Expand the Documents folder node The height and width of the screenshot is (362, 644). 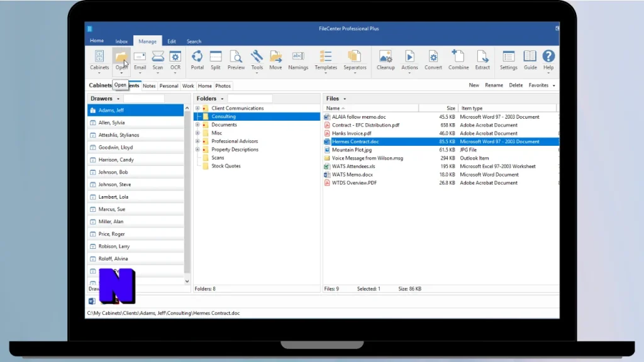click(x=197, y=125)
